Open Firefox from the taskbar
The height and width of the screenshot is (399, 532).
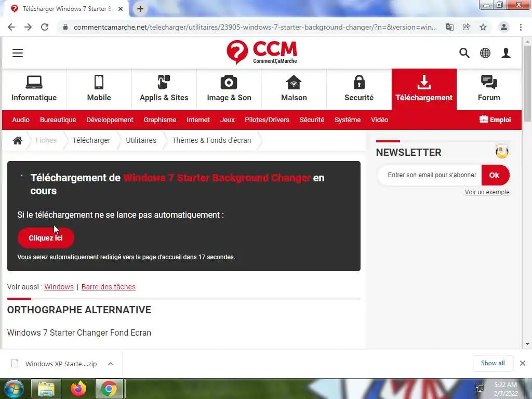[78, 389]
